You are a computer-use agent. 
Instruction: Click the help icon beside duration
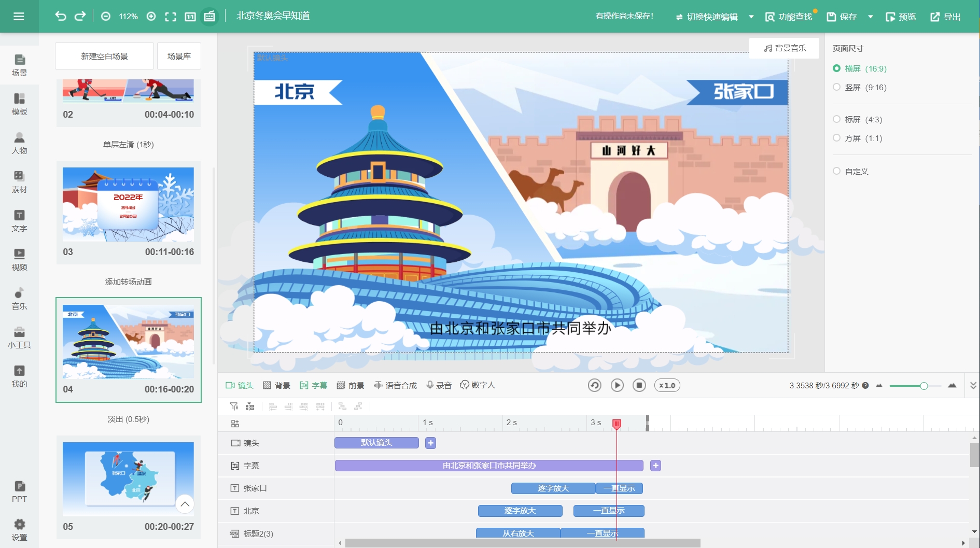pyautogui.click(x=865, y=385)
